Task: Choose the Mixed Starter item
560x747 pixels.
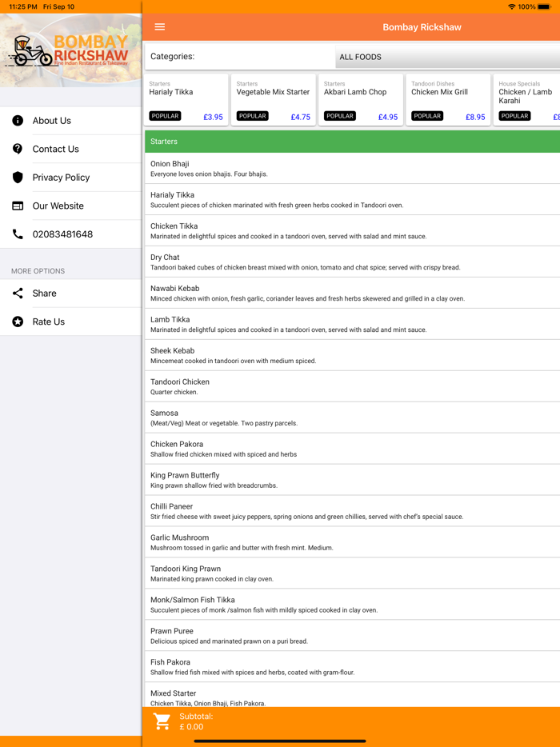Action: (x=352, y=695)
